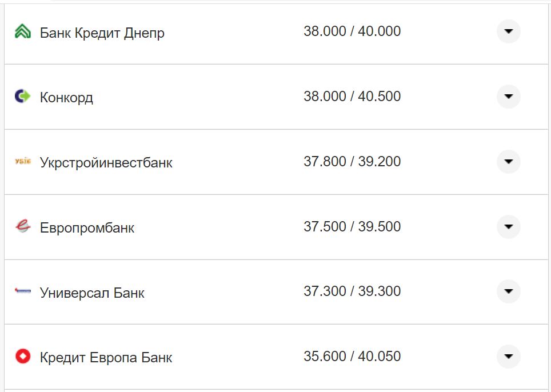Viewport: 551px width, 392px height.
Task: Click the Европромбанк red 'e' logo
Action: (x=22, y=226)
